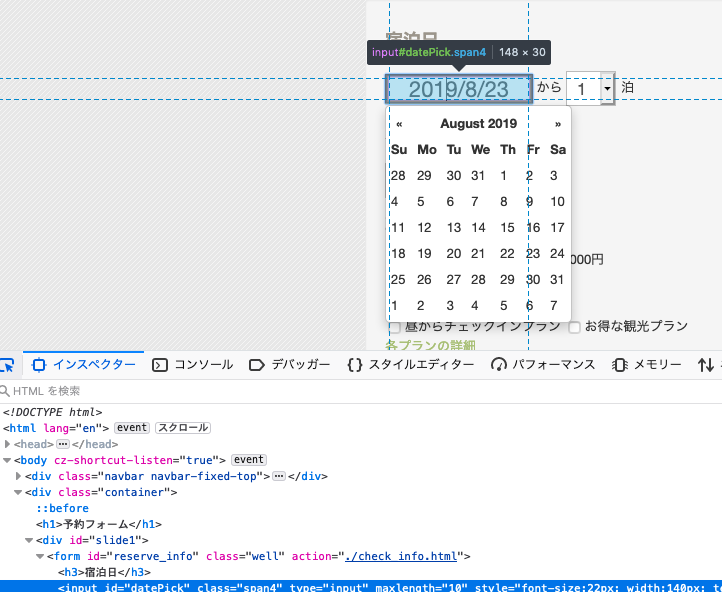Switch to the デバッガー tab
This screenshot has height=592, width=722.
tap(290, 365)
